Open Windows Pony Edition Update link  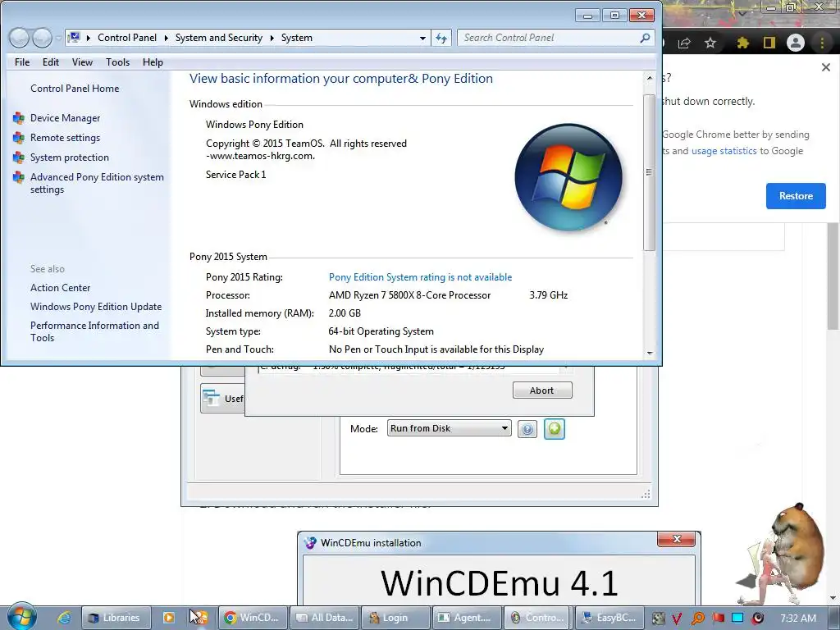tap(96, 307)
